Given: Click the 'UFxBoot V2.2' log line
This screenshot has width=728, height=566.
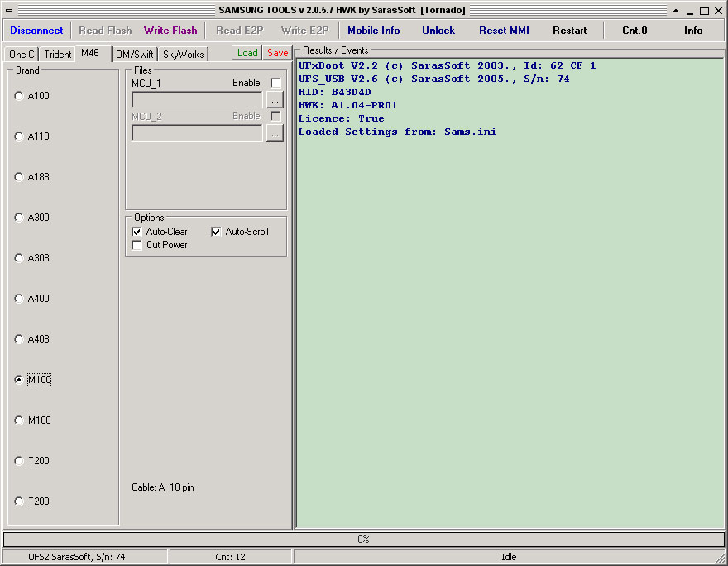Looking at the screenshot, I should pyautogui.click(x=447, y=66).
